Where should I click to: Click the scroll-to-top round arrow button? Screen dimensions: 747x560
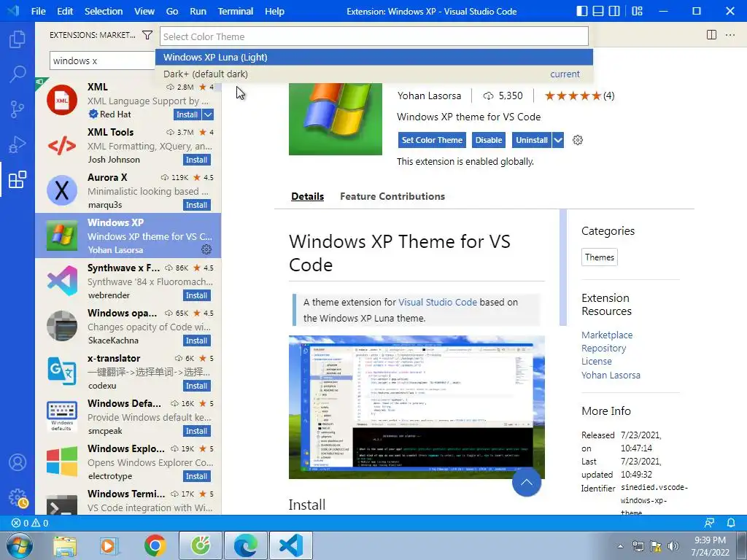[x=527, y=482]
